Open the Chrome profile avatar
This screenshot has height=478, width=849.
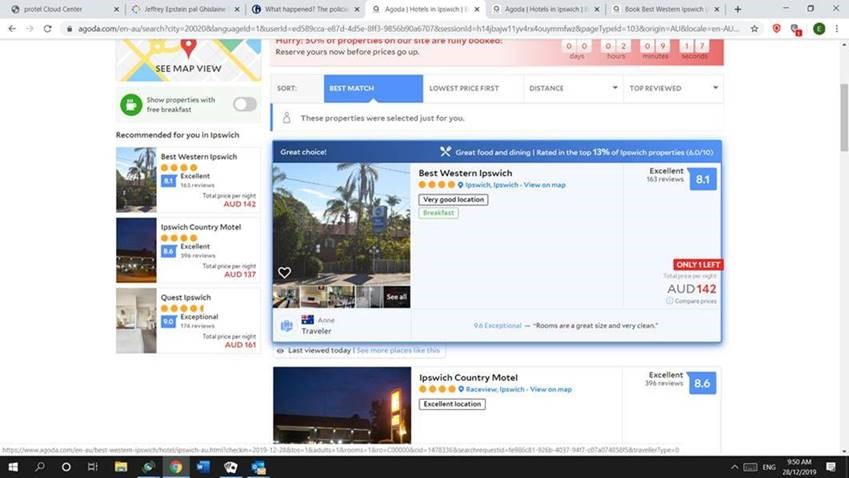coord(819,29)
